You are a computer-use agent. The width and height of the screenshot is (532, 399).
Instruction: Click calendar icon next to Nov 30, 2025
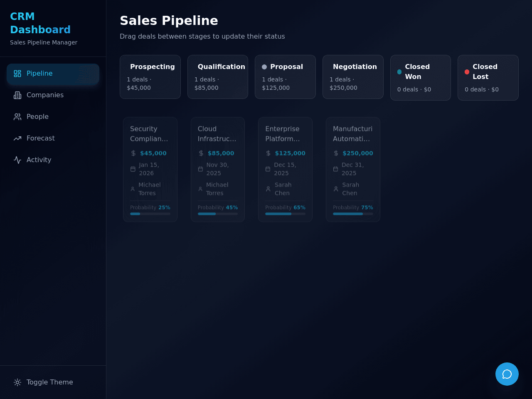[x=200, y=169]
